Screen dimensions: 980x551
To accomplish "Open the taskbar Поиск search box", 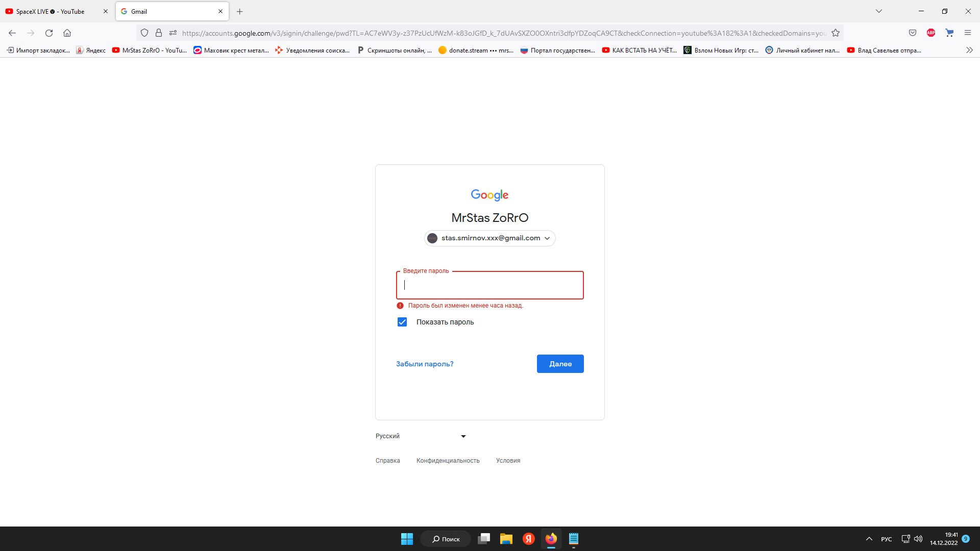I will (x=446, y=539).
